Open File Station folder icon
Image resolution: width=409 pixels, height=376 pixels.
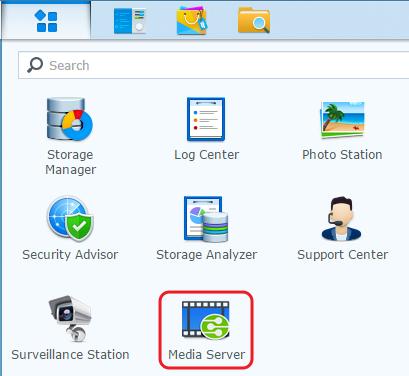[254, 21]
